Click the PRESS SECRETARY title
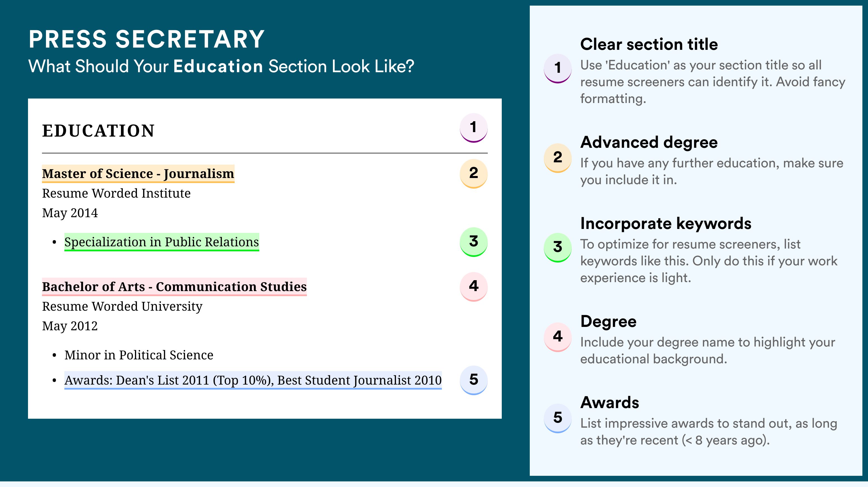The width and height of the screenshot is (868, 487). pyautogui.click(x=146, y=39)
